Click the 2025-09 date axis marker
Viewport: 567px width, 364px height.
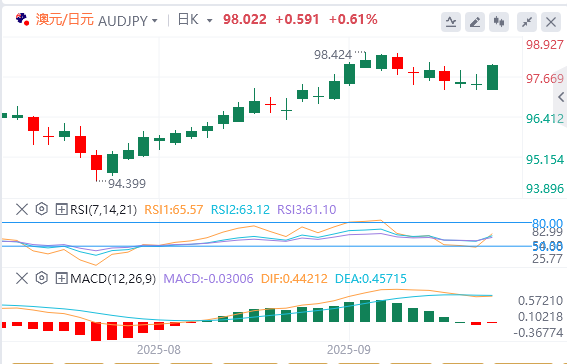click(349, 350)
